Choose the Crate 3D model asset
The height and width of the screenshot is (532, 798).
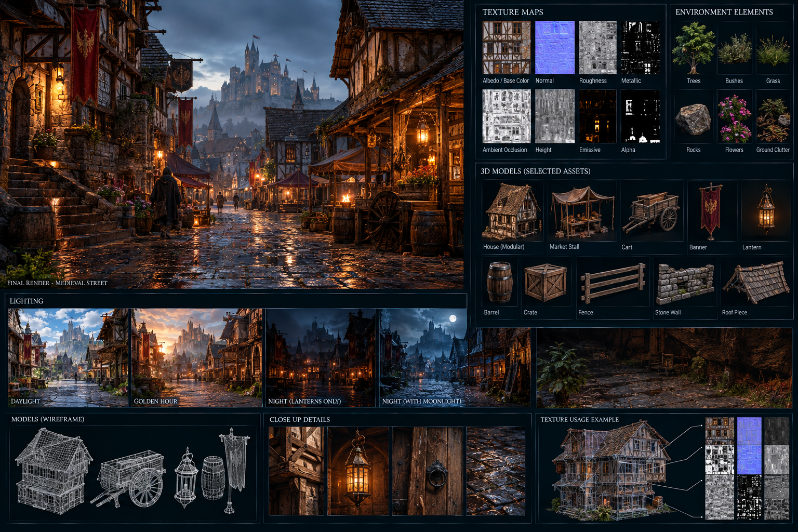546,283
